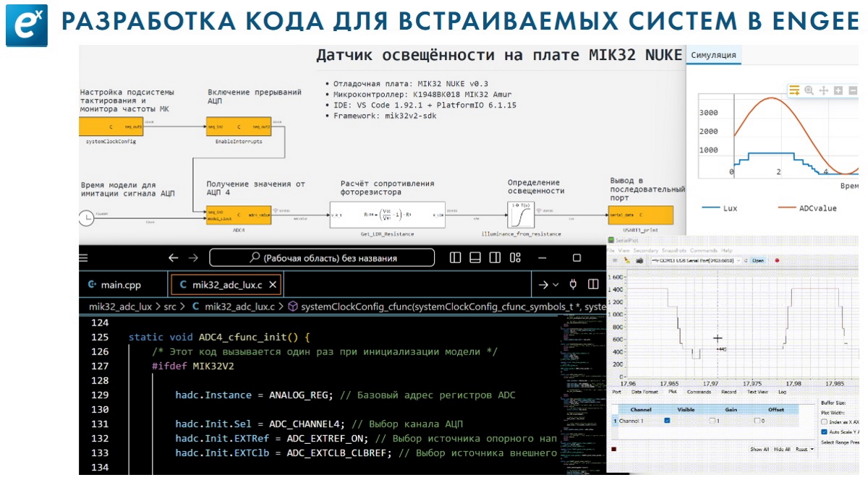The height and width of the screenshot is (480, 868).
Task: Click the Show All button in SerialPlot
Action: click(759, 449)
